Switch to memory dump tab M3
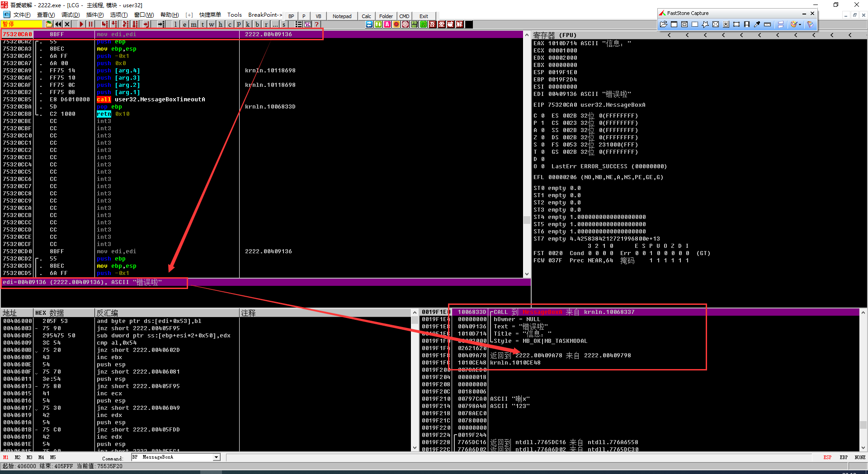The image size is (868, 474). point(29,457)
